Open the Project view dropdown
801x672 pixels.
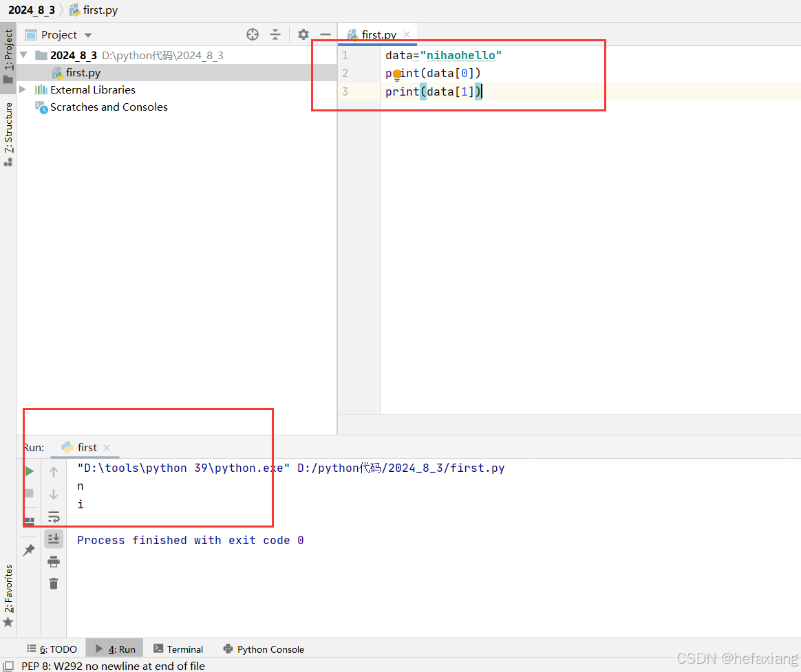click(x=88, y=35)
